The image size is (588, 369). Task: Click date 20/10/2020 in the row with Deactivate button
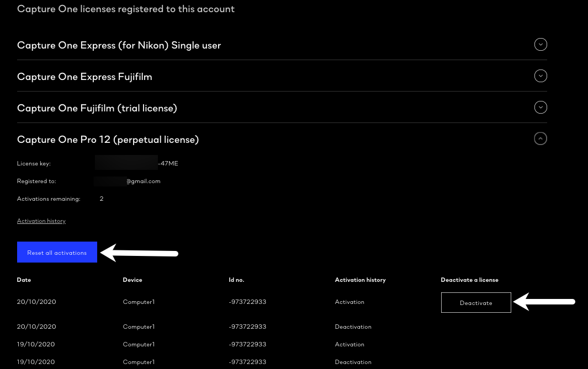[x=36, y=302]
